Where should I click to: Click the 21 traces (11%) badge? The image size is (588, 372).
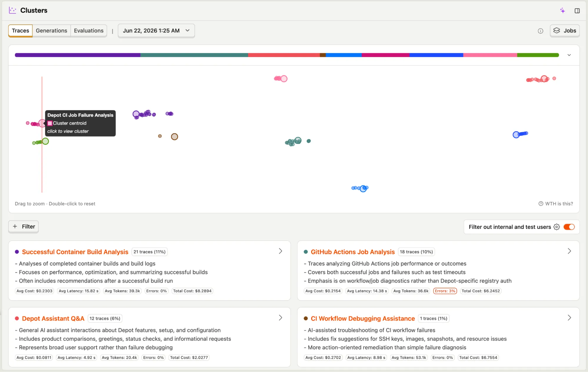[x=149, y=252]
